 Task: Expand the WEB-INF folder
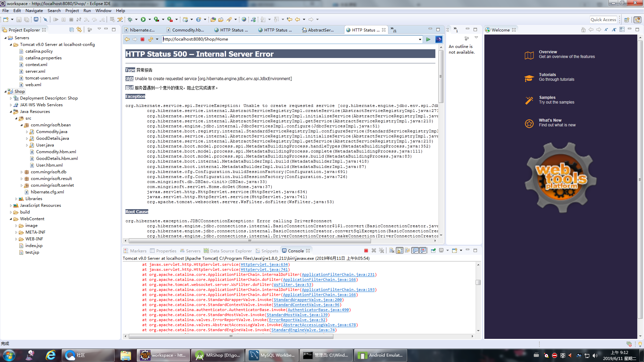pyautogui.click(x=16, y=239)
